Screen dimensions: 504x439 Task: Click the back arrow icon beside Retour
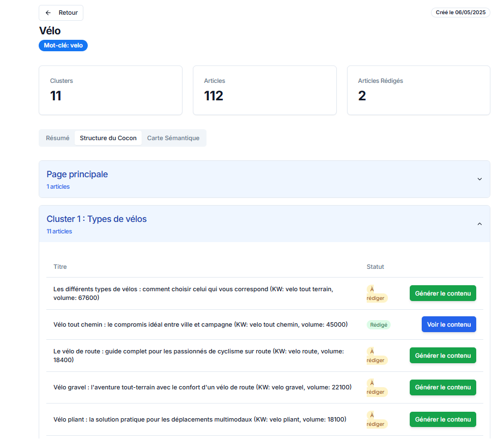click(48, 13)
